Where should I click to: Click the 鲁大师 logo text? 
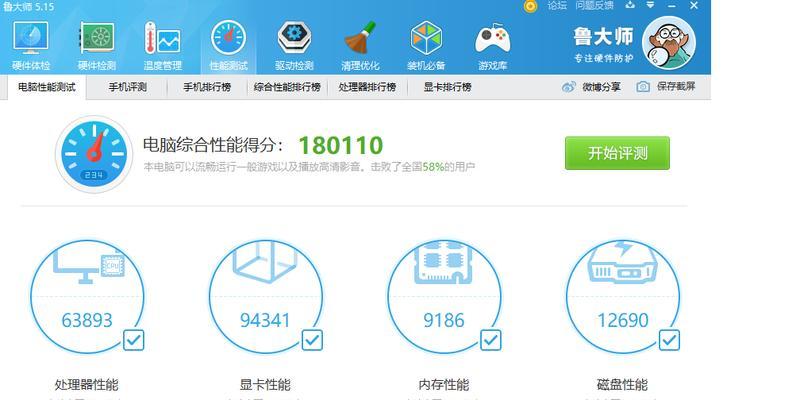[603, 36]
